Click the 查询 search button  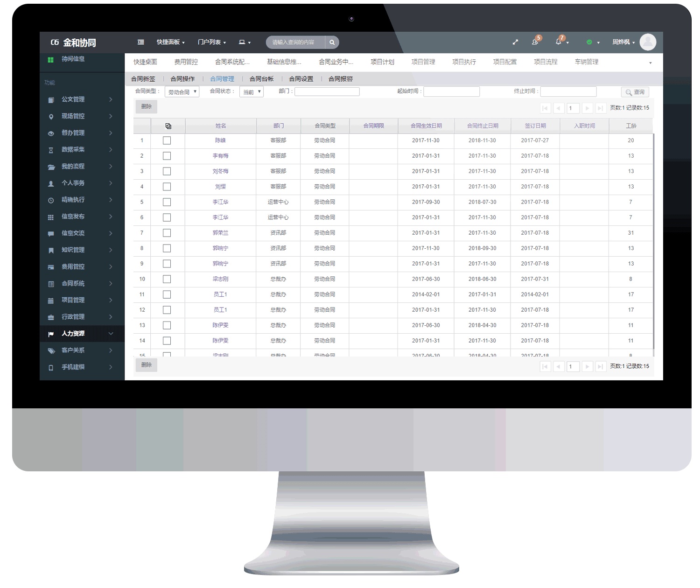pyautogui.click(x=635, y=92)
